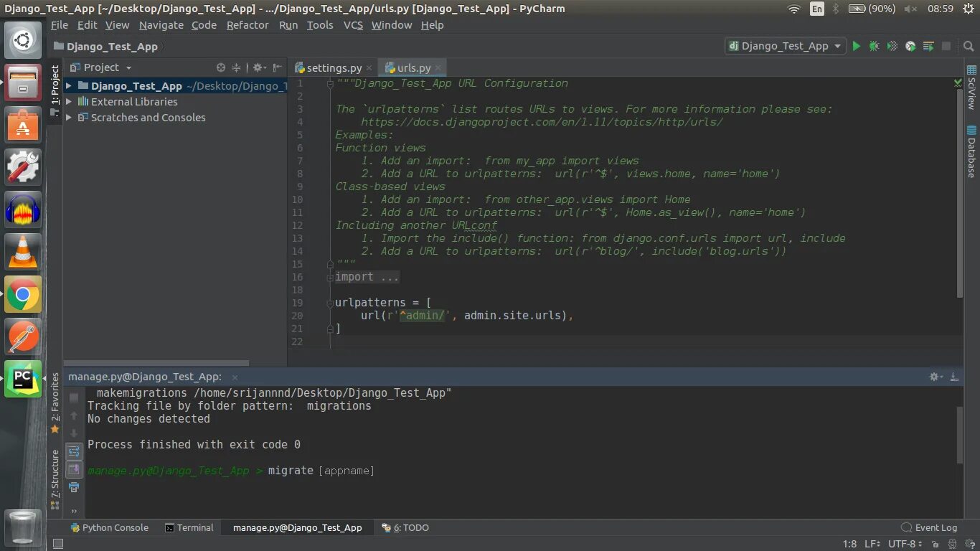Close the settings.py tab
Viewport: 980px width, 551px height.
click(369, 68)
